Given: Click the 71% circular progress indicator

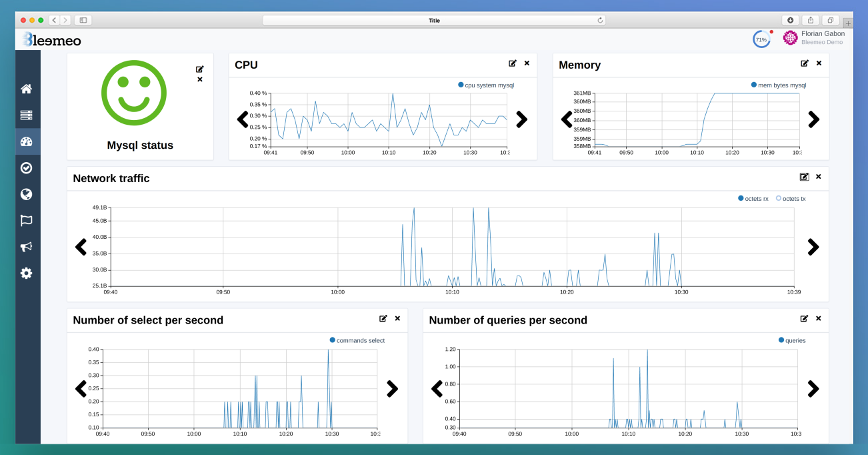Looking at the screenshot, I should [761, 39].
